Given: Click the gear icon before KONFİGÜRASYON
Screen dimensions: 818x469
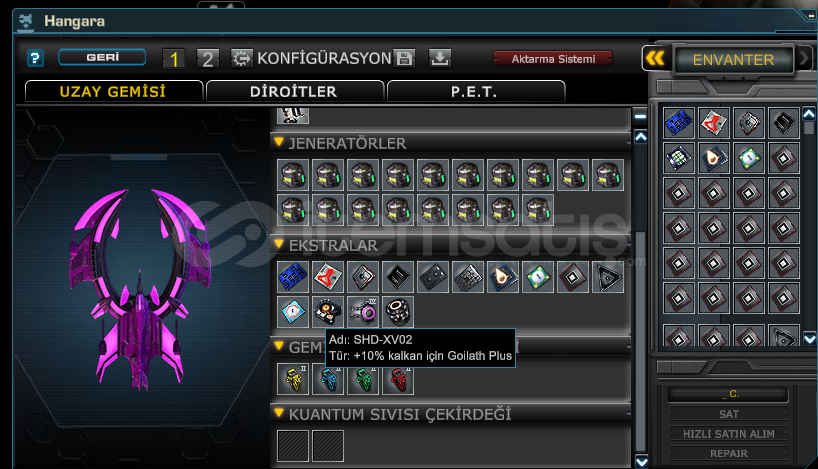Looking at the screenshot, I should click(242, 58).
